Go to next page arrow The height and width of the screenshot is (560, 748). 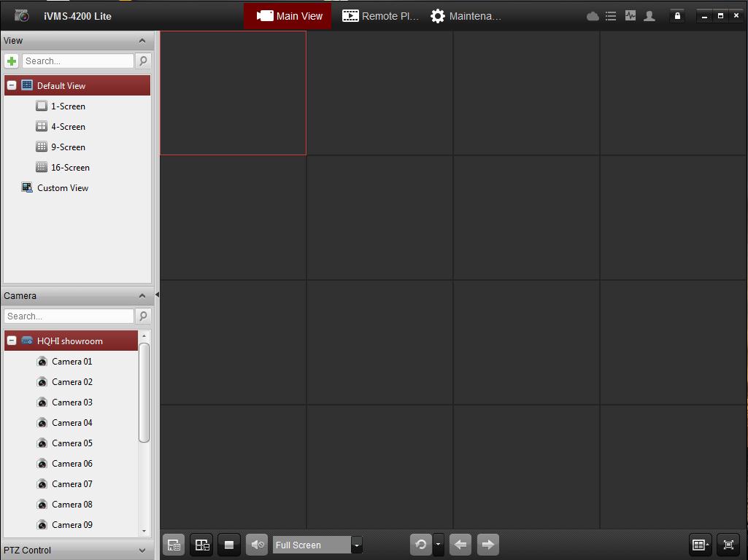(487, 544)
